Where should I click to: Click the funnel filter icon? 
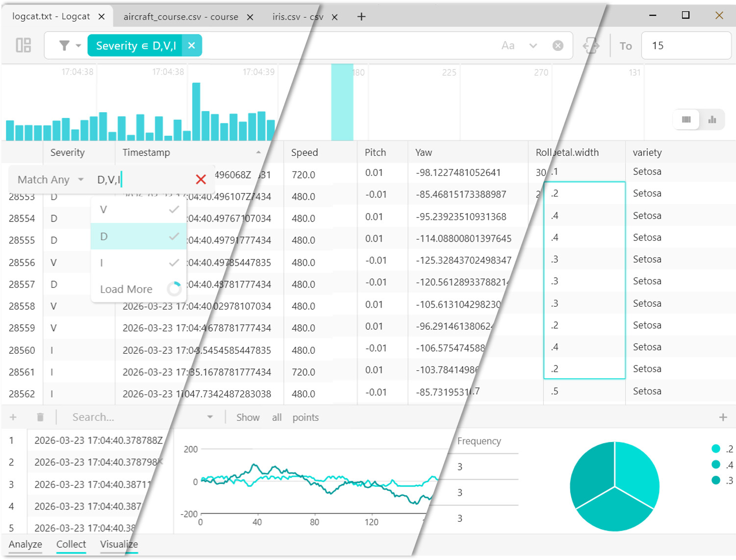tap(64, 46)
